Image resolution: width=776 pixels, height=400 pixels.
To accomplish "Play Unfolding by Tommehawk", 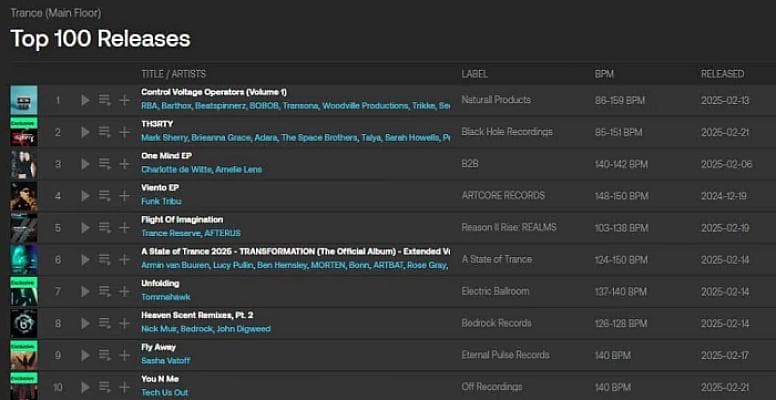I will tap(85, 292).
